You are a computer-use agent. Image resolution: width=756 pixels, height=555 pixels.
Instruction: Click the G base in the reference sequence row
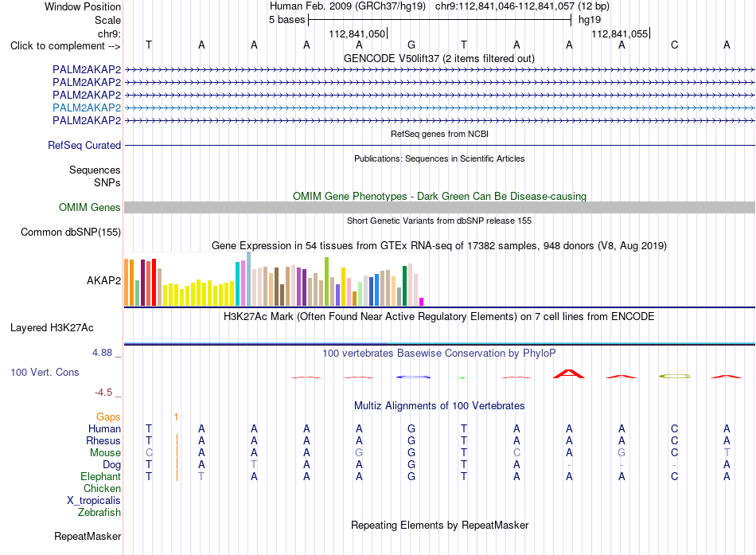(x=411, y=45)
